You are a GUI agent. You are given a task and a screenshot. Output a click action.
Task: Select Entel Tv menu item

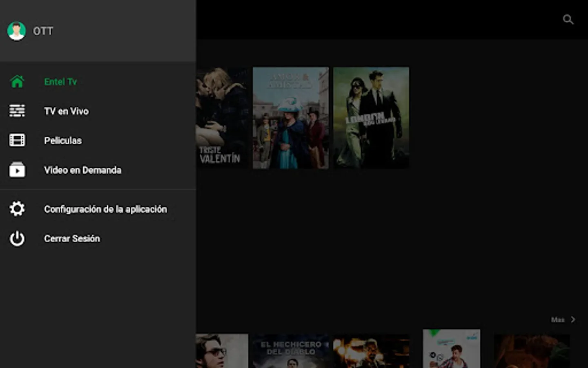(x=98, y=82)
